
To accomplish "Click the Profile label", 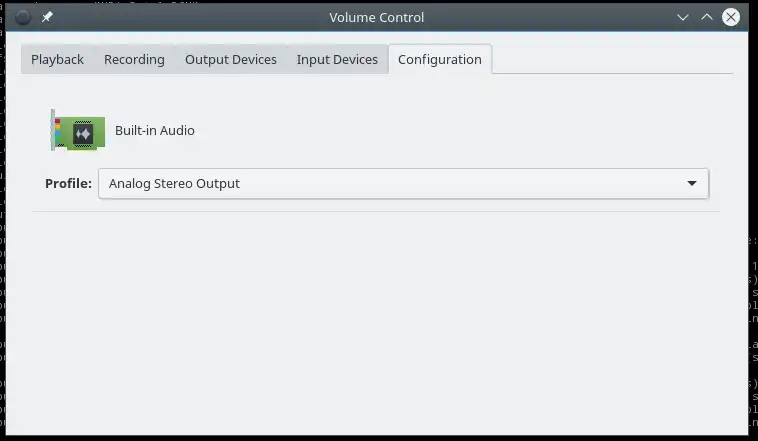I will click(x=68, y=184).
